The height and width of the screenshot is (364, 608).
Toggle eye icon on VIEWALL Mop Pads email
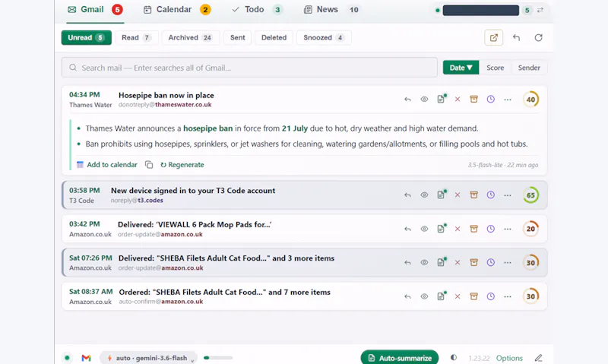424,229
